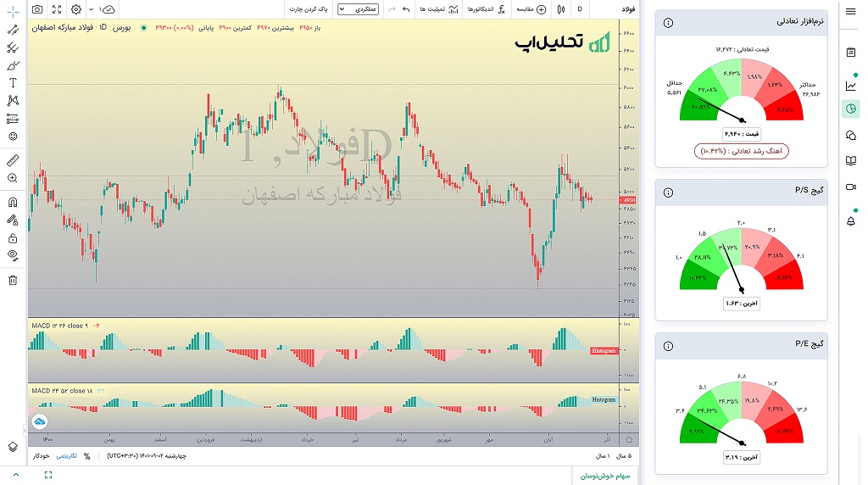Click the آهنگ رشد تعادلی pill

[x=741, y=151]
